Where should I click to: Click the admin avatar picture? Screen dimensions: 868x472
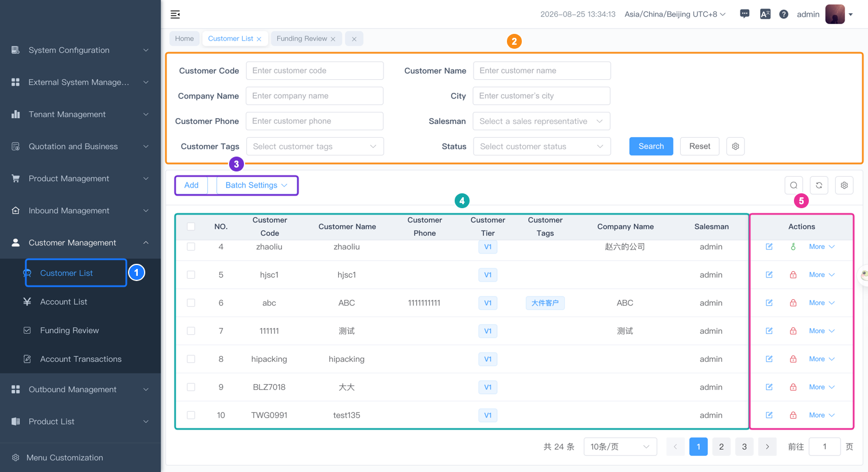pos(835,14)
